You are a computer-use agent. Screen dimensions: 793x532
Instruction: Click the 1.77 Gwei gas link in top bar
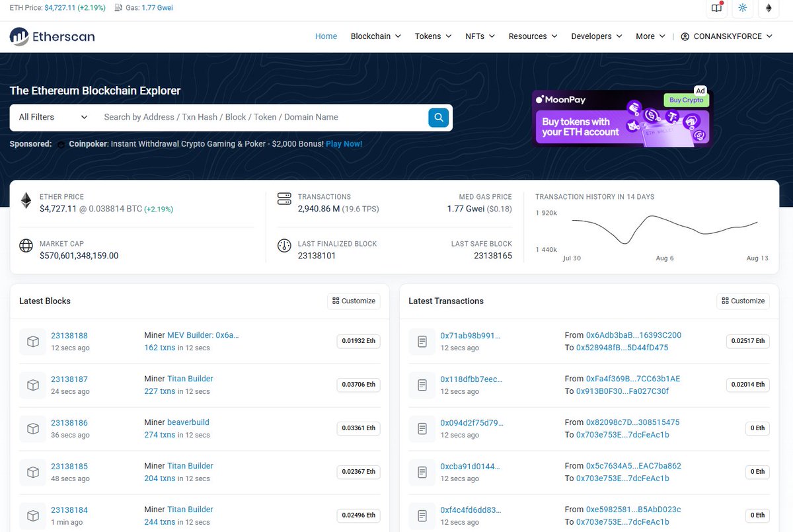(x=157, y=8)
